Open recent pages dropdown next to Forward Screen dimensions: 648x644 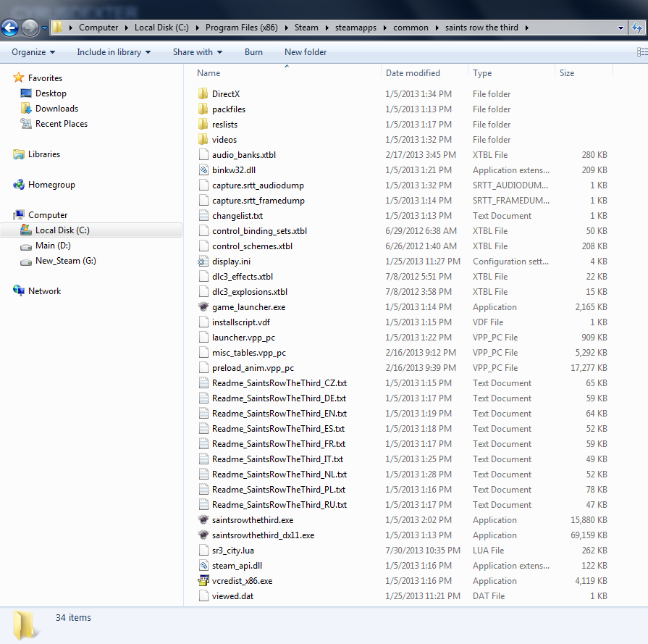pos(44,28)
